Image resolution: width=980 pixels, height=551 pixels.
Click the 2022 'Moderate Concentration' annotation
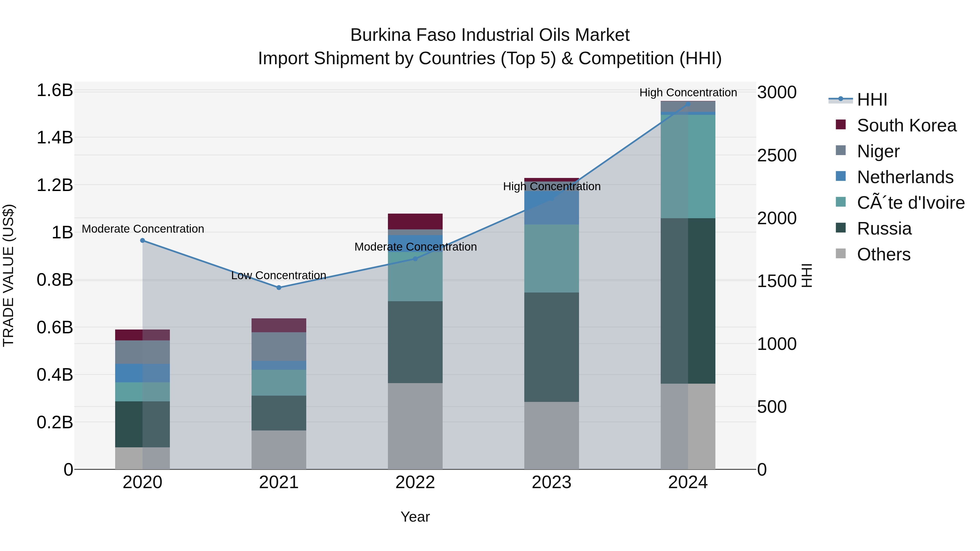pos(415,247)
